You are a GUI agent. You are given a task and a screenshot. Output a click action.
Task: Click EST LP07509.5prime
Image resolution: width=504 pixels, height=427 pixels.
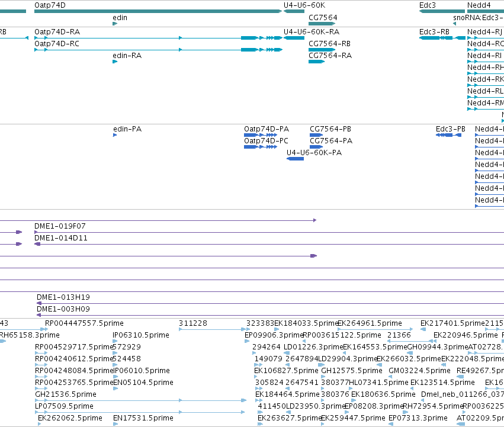(140, 412)
